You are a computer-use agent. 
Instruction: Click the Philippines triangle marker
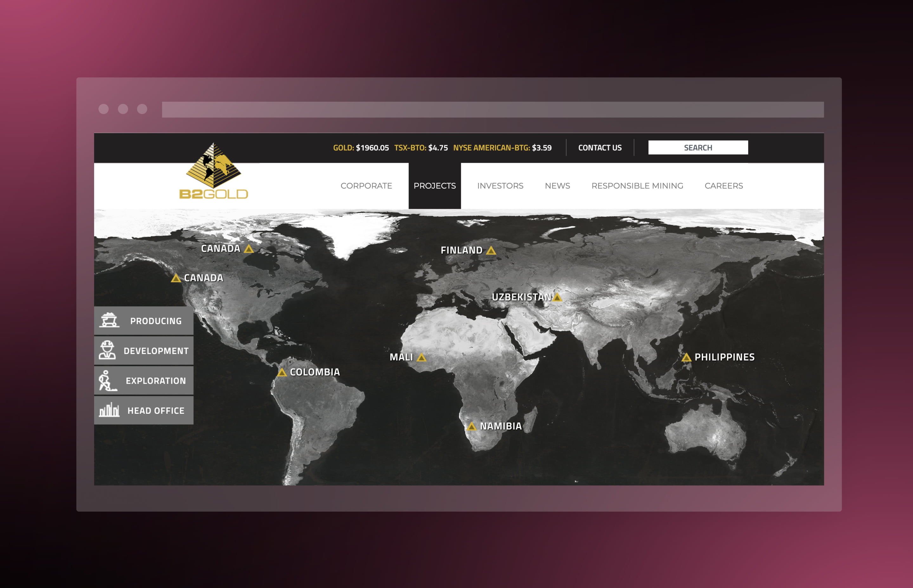686,357
